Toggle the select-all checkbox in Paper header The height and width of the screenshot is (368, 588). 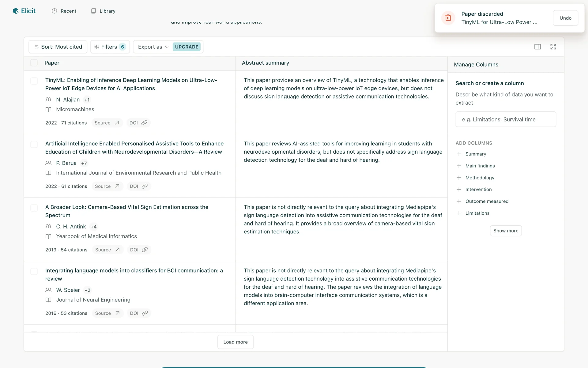click(34, 63)
